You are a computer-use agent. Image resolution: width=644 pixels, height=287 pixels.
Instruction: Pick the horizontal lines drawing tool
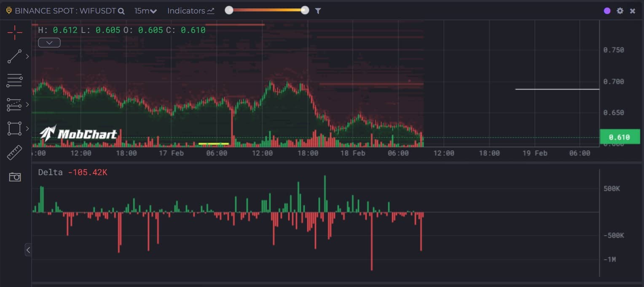[14, 80]
